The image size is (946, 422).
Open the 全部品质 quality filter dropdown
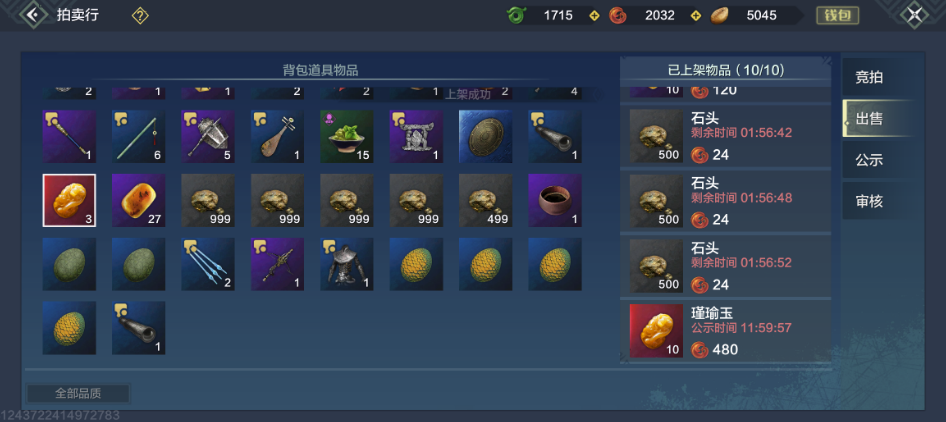pos(78,394)
